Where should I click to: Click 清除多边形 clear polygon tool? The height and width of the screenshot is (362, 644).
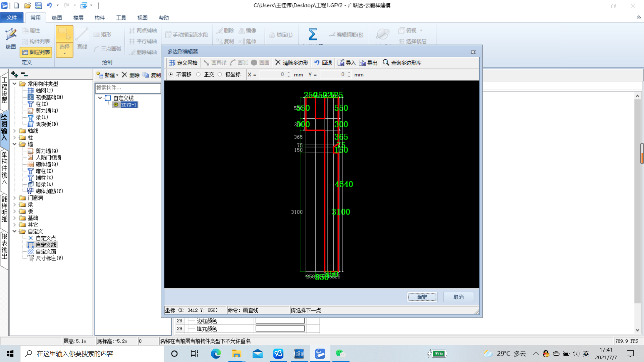click(291, 63)
